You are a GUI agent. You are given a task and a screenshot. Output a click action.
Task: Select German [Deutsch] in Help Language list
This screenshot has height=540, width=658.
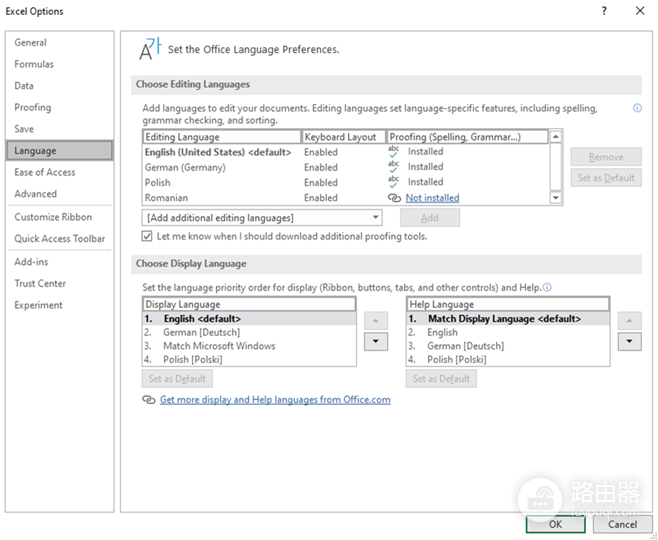point(508,346)
